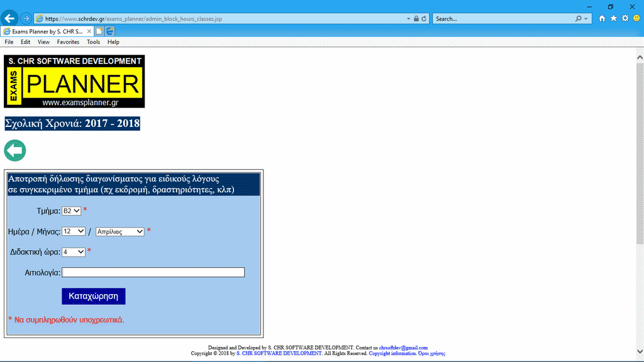This screenshot has height=362, width=644.
Task: Open the Tools menu
Action: (x=93, y=42)
